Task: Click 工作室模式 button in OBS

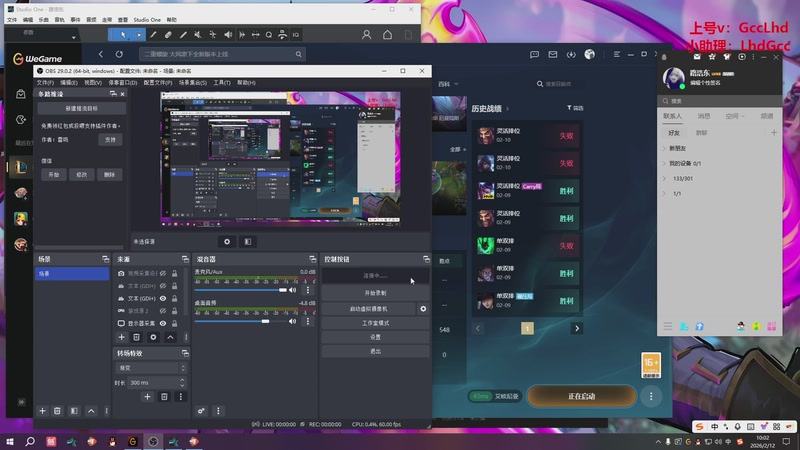Action: click(x=376, y=323)
